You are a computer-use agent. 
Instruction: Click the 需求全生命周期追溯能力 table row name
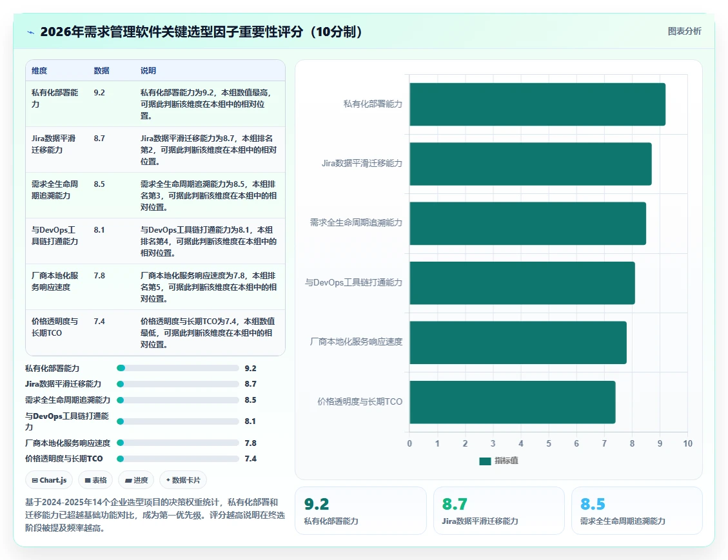[x=55, y=189]
